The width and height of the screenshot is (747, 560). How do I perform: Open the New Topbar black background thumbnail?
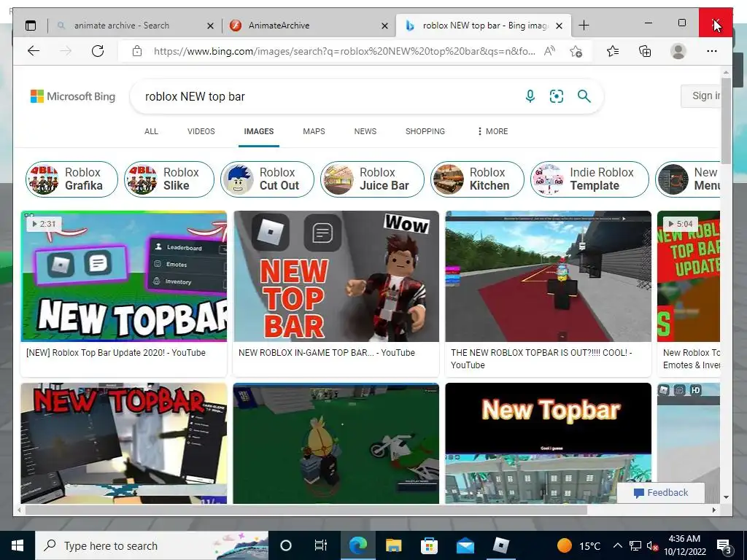tap(548, 443)
